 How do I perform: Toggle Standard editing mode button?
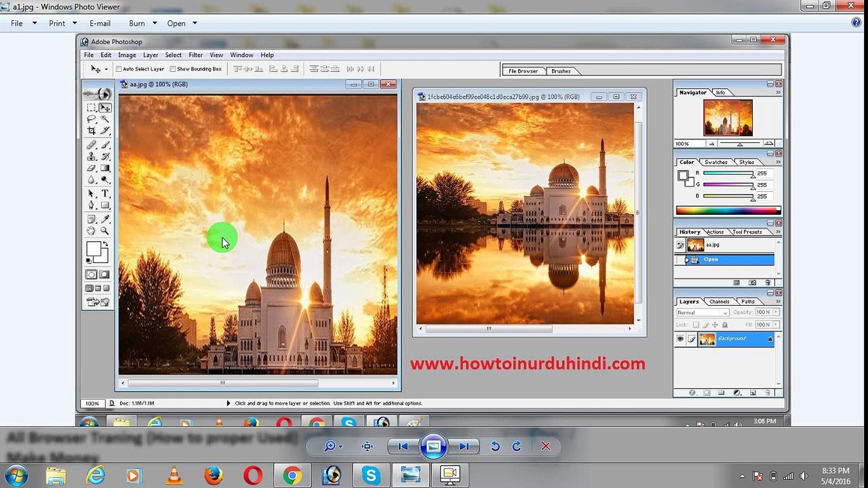point(92,274)
